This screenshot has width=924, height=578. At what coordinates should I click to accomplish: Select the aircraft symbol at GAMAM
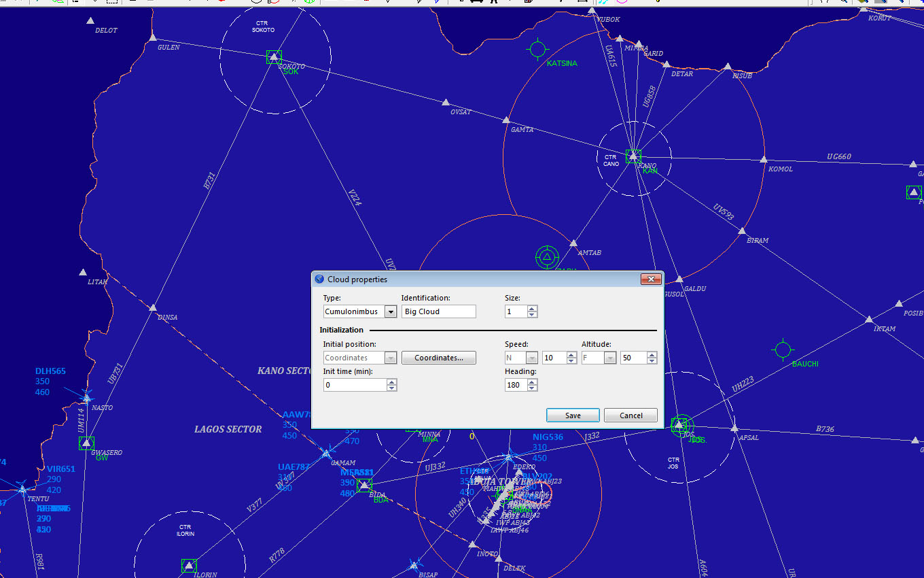coord(325,454)
